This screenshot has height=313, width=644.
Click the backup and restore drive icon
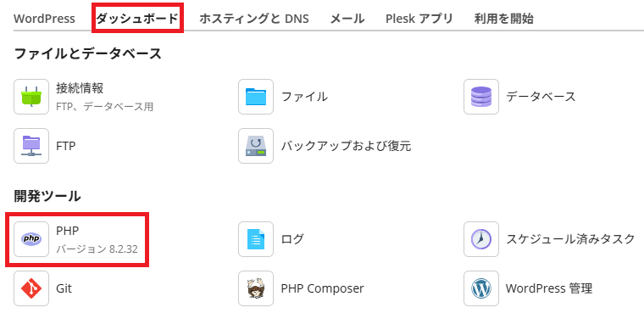point(256,146)
